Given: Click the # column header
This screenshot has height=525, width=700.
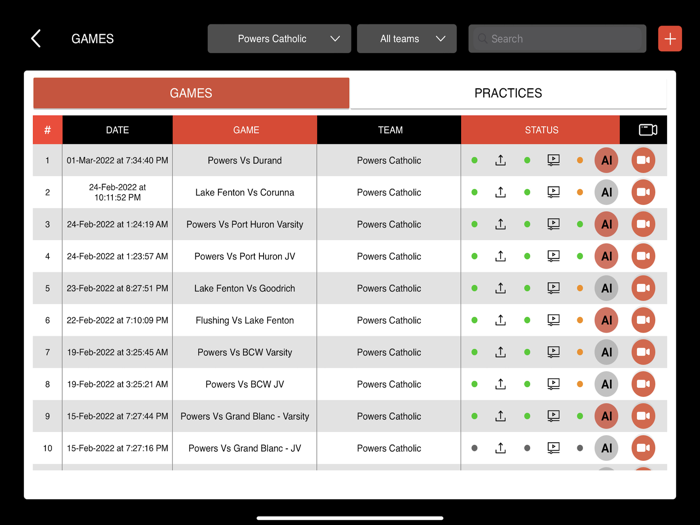Looking at the screenshot, I should pyautogui.click(x=47, y=130).
